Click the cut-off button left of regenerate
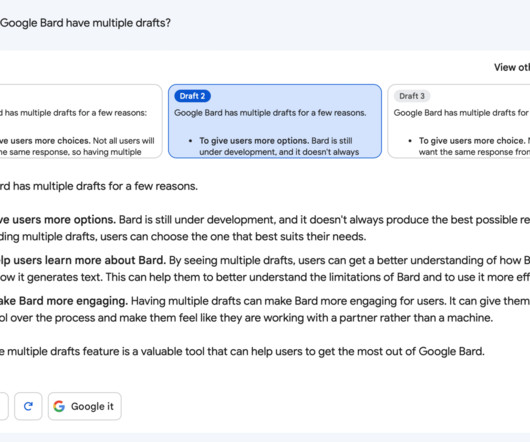Image resolution: width=530 pixels, height=442 pixels. (4, 406)
